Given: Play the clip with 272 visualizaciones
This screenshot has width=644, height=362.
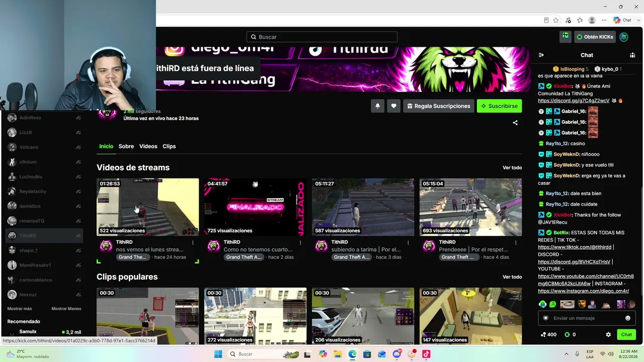Looking at the screenshot, I should [256, 316].
